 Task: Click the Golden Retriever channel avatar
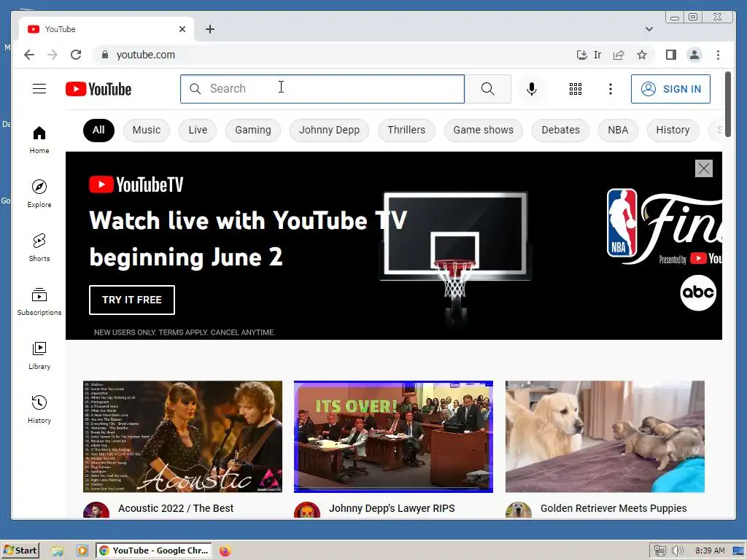pyautogui.click(x=519, y=510)
